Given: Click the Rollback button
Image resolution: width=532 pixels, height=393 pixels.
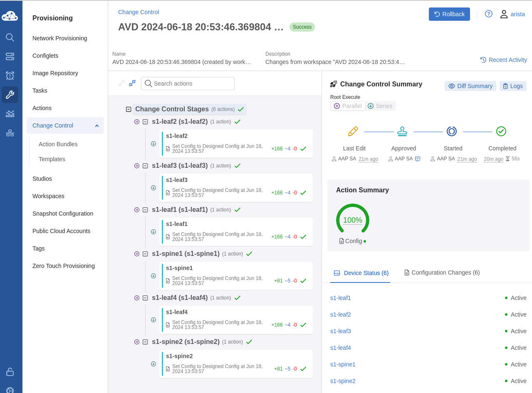Looking at the screenshot, I should (449, 14).
